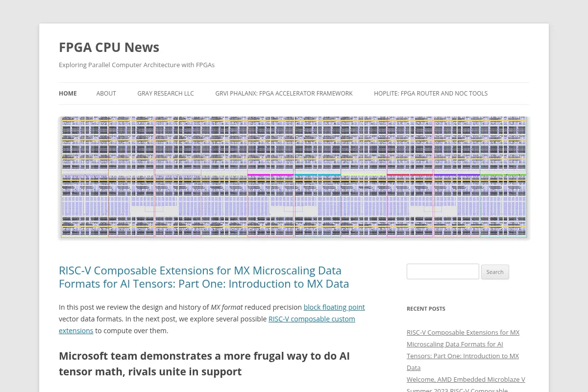Viewport: 588px width, 392px height.
Task: Open the ABOUT menu page
Action: 106,93
